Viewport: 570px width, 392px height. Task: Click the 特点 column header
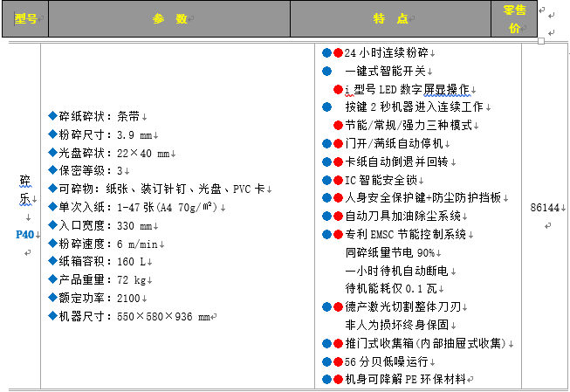(390, 18)
